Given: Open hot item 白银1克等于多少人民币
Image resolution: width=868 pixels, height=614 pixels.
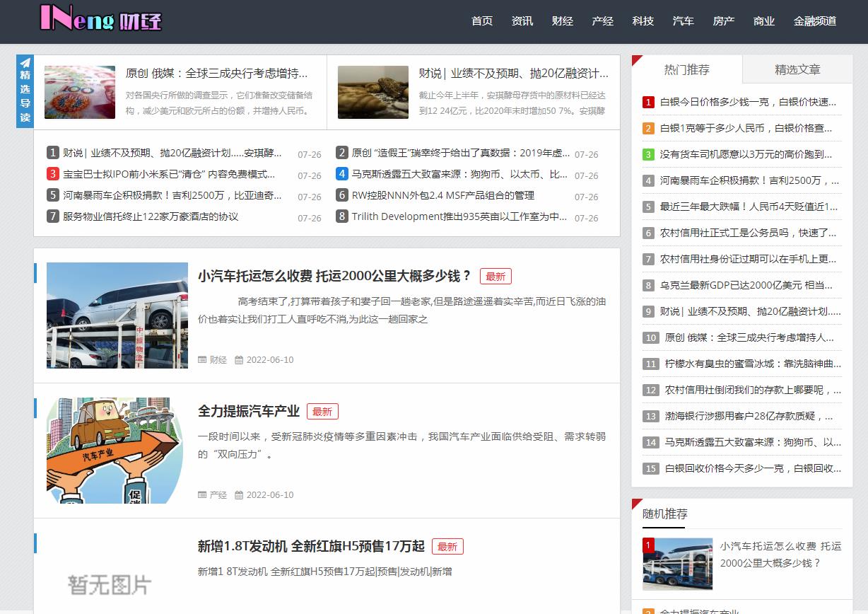Looking at the screenshot, I should pyautogui.click(x=746, y=128).
